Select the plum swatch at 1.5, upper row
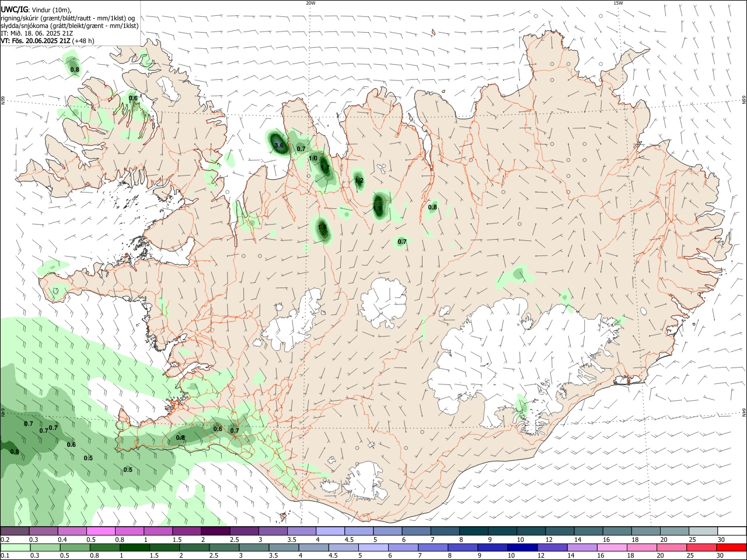 186,531
